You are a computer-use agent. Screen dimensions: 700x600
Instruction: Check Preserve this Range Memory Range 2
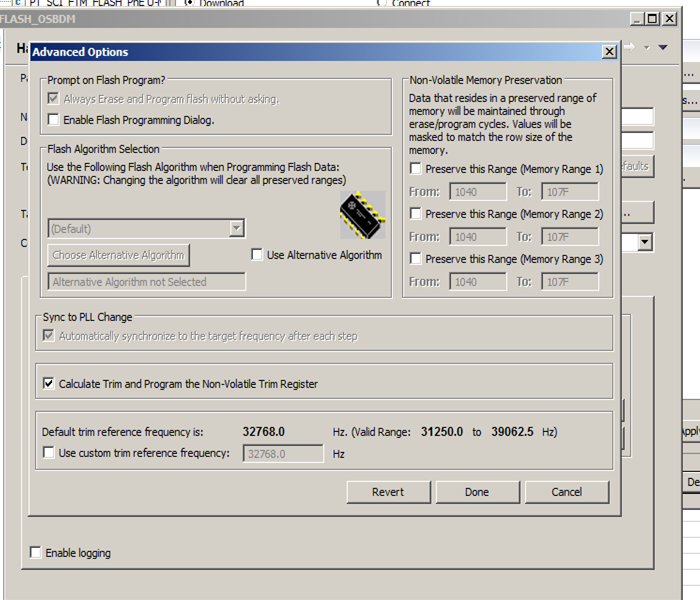coord(416,214)
